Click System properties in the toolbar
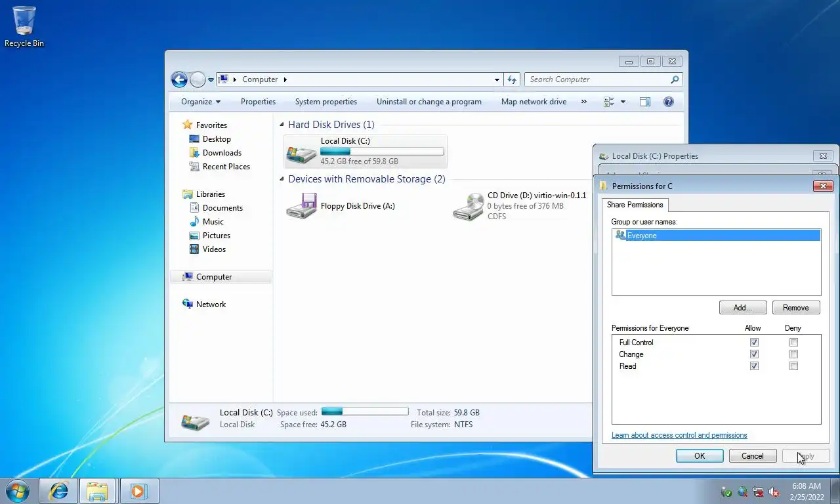840x504 pixels. pyautogui.click(x=326, y=102)
